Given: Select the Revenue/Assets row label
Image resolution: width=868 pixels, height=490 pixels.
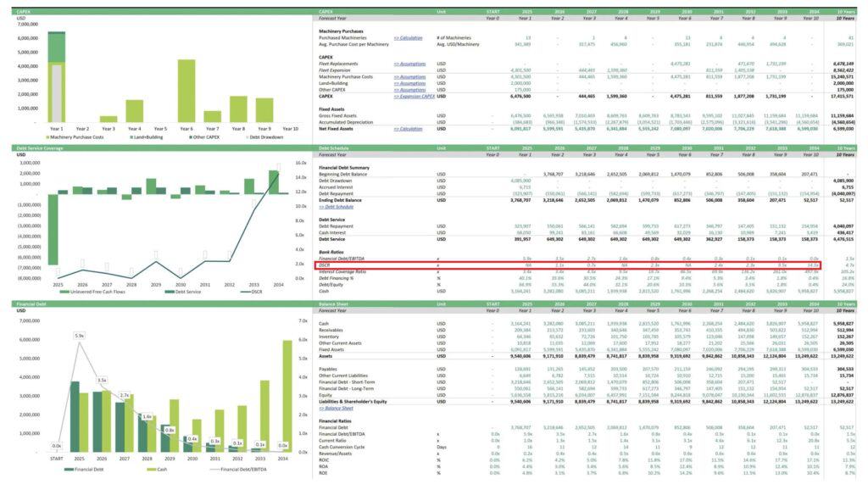Looking at the screenshot, I should (x=335, y=454).
